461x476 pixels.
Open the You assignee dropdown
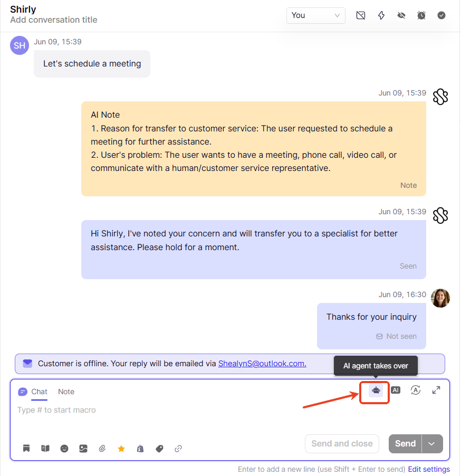(315, 15)
